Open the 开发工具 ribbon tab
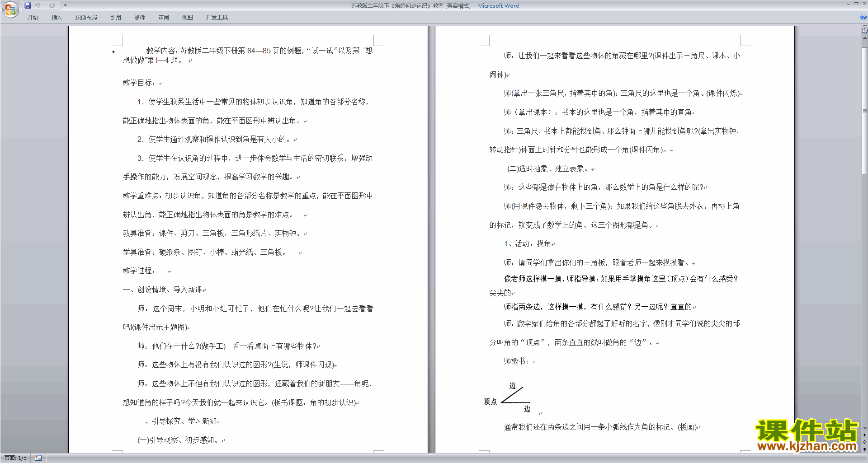 pyautogui.click(x=217, y=18)
